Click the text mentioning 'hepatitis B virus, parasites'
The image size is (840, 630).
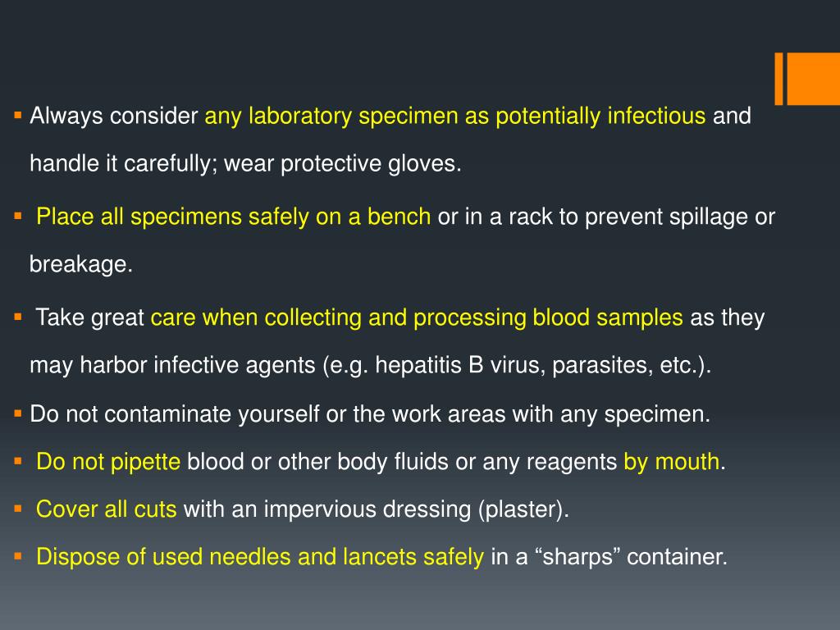[370, 365]
